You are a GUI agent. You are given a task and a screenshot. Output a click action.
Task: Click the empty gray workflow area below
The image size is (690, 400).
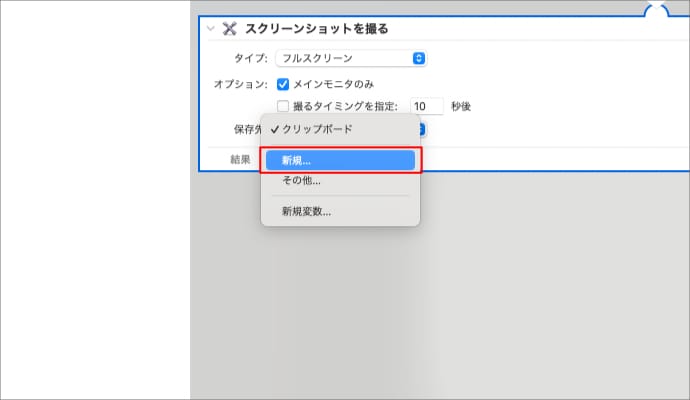tap(500, 300)
